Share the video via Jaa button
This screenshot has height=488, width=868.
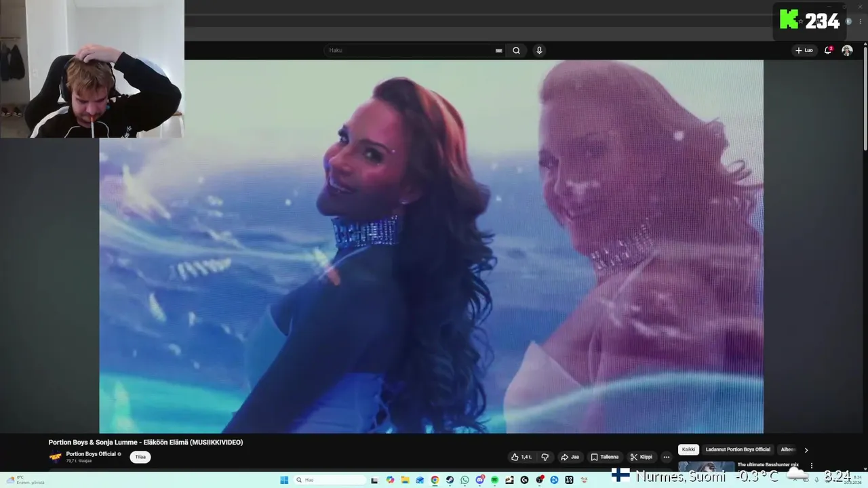[570, 457]
